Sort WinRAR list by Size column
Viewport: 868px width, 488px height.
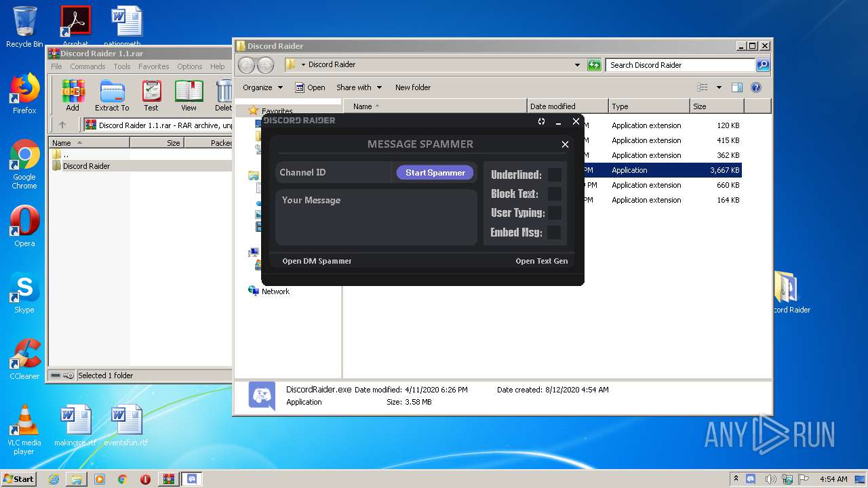click(x=157, y=143)
